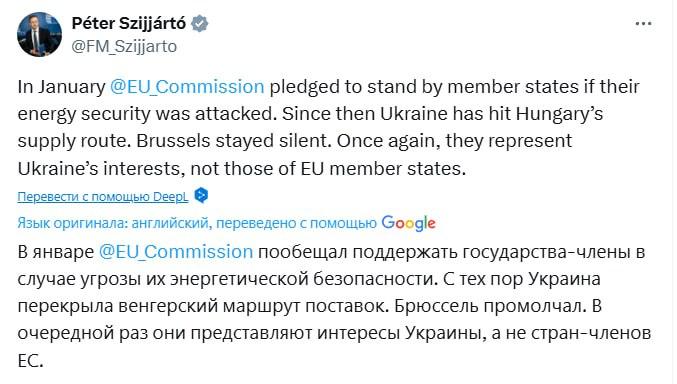Image resolution: width=677 pixels, height=384 pixels.
Task: Click the final word 'ЕС.'
Action: click(30, 361)
